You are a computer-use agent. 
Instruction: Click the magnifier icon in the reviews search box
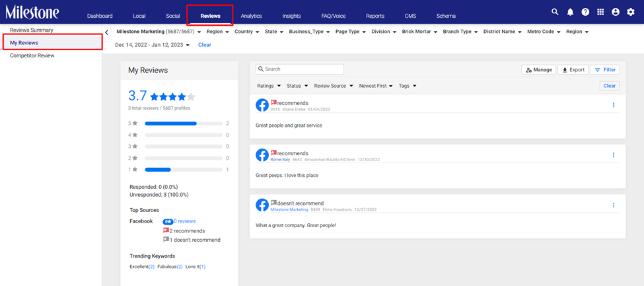[x=261, y=69]
